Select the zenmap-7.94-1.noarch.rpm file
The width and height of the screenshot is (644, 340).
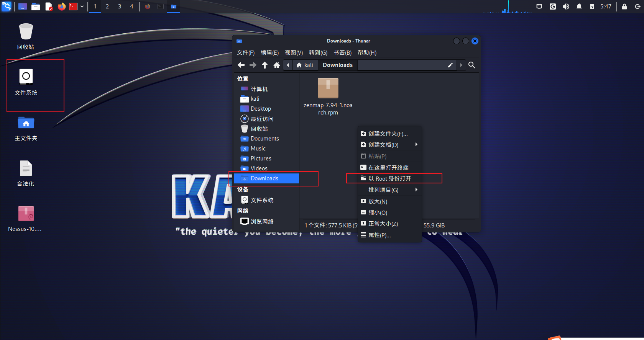328,96
